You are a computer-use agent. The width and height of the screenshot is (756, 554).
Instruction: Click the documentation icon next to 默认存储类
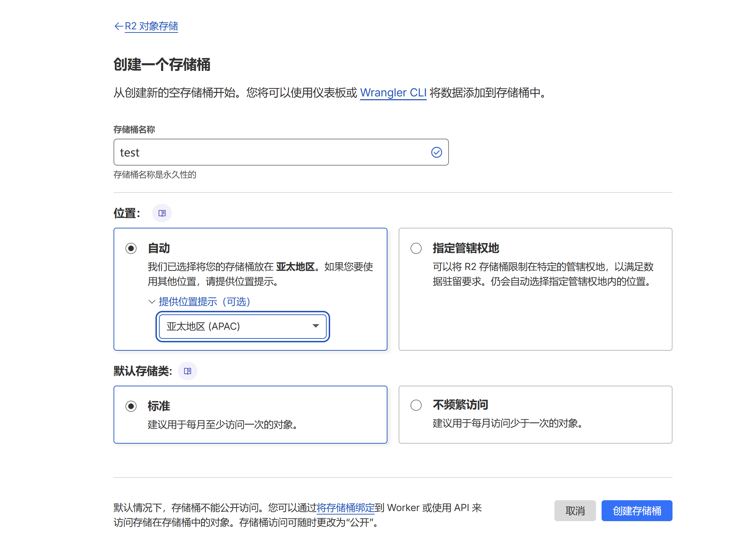[x=188, y=371]
